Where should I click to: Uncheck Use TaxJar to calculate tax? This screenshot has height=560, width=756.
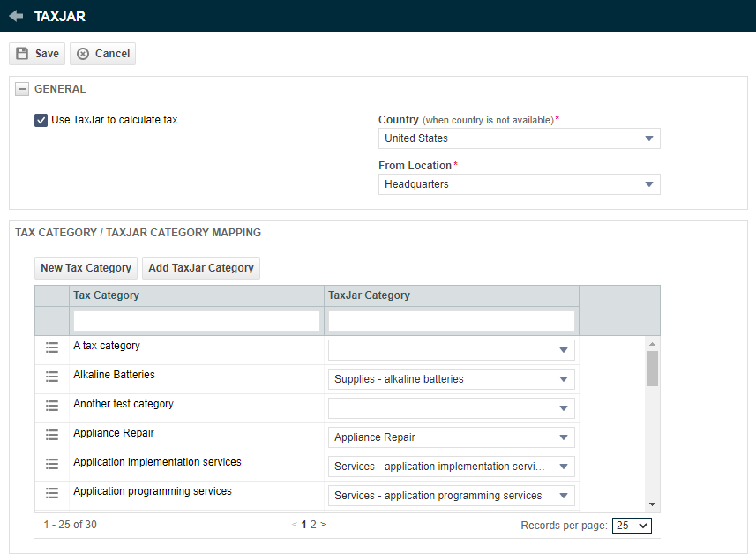[41, 120]
